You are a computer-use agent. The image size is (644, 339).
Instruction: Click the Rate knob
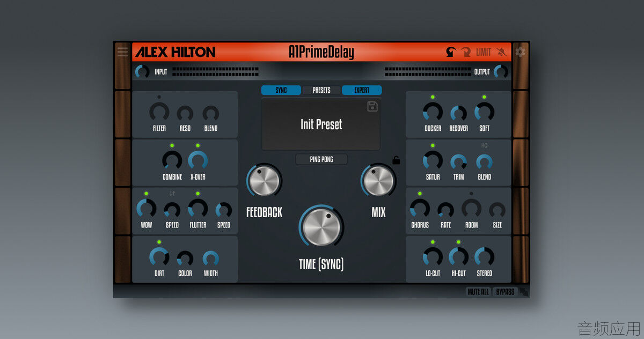pos(445,210)
